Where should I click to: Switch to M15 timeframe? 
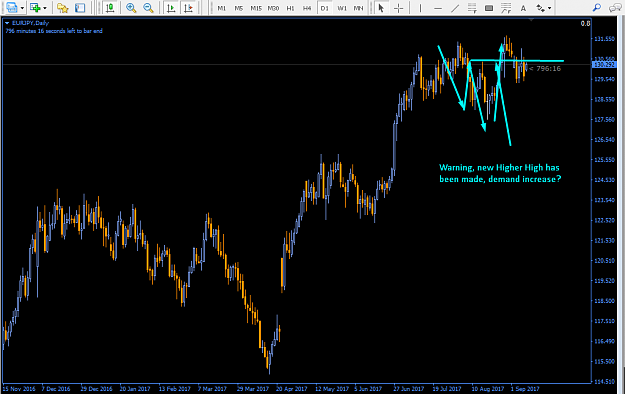click(256, 8)
